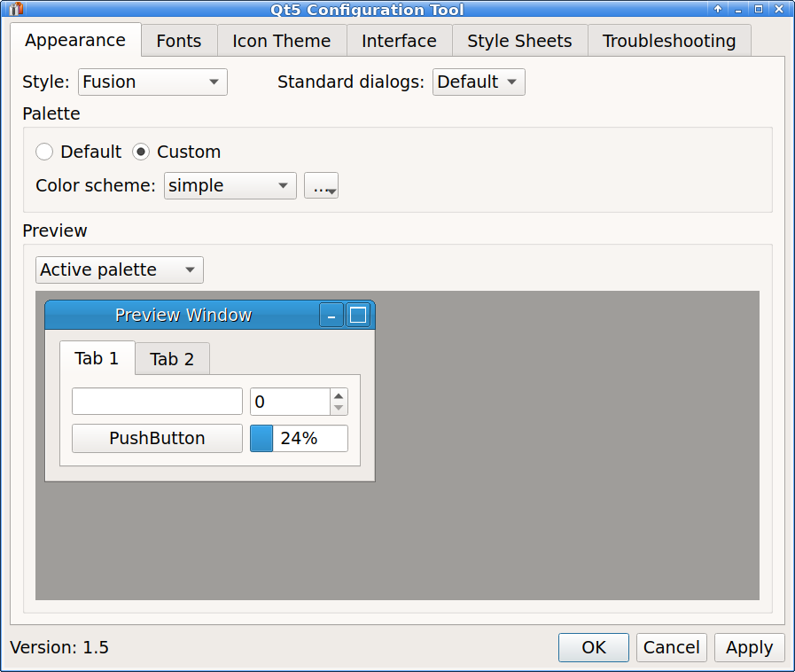This screenshot has height=672, width=795.
Task: Select the Custom palette radio button
Action: click(141, 152)
